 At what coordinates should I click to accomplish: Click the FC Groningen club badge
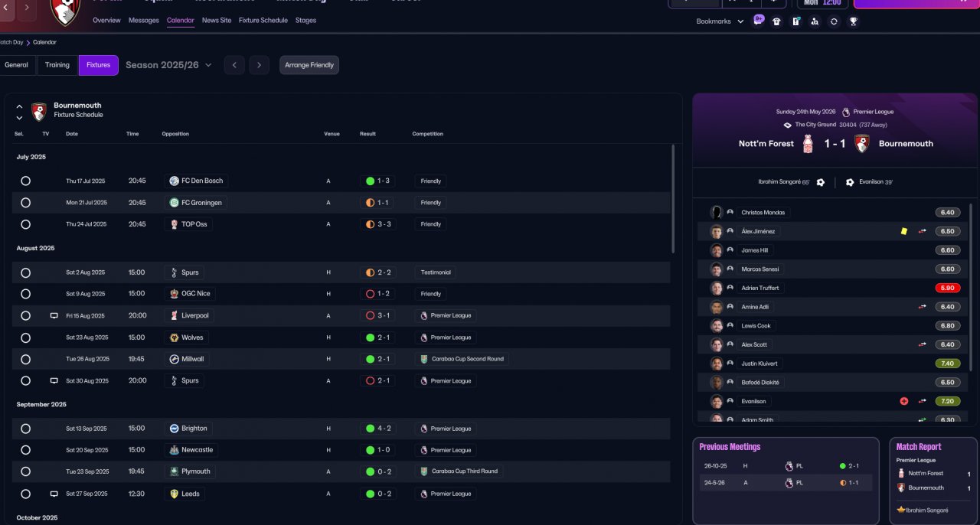(175, 203)
